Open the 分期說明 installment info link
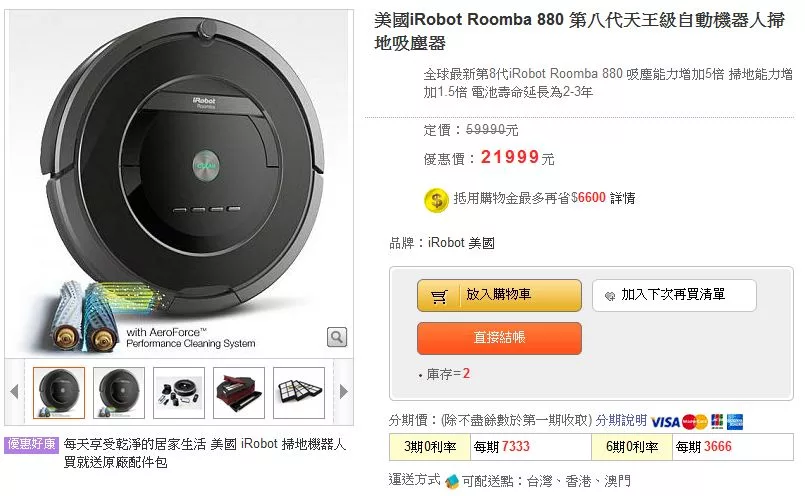The width and height of the screenshot is (805, 496). tap(621, 420)
